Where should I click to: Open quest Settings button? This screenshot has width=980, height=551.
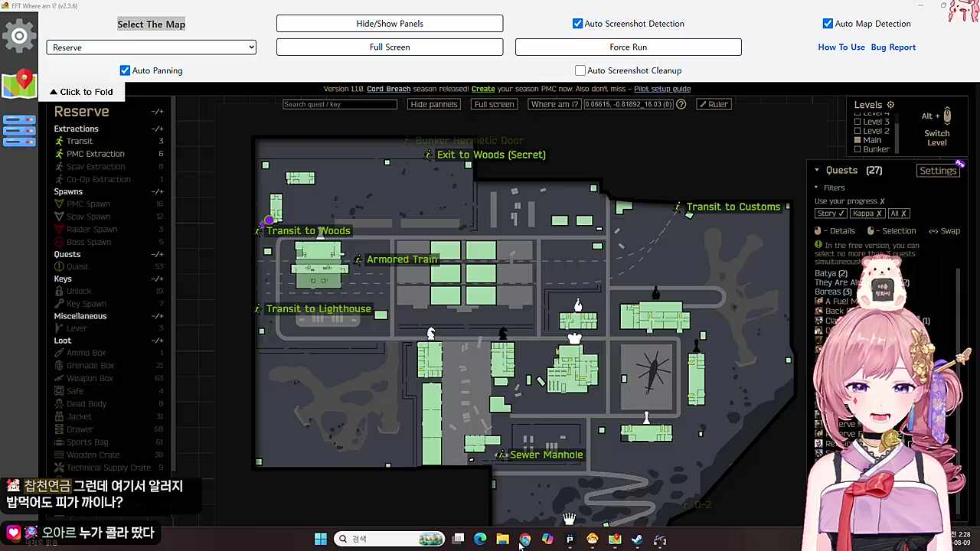[938, 171]
